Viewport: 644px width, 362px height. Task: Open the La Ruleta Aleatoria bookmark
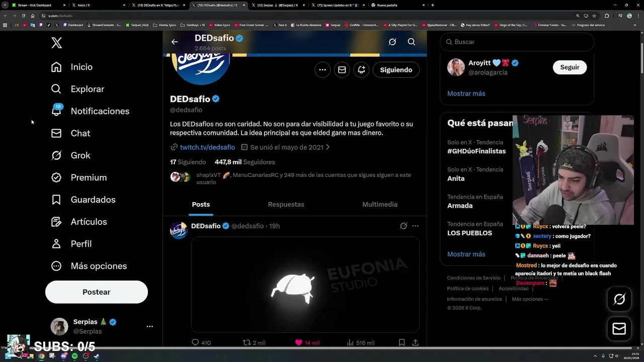(x=307, y=25)
